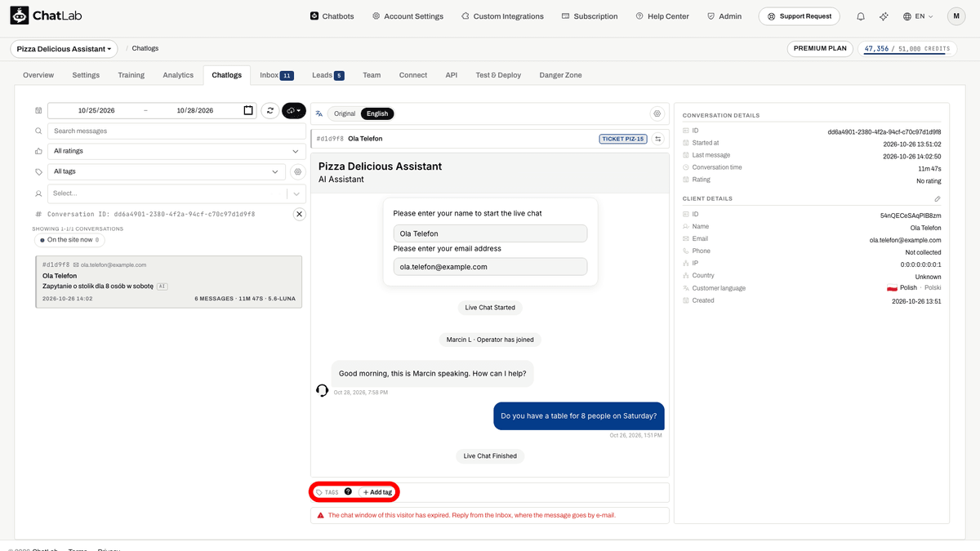Click the transfer arrows next to the ticket

[658, 139]
